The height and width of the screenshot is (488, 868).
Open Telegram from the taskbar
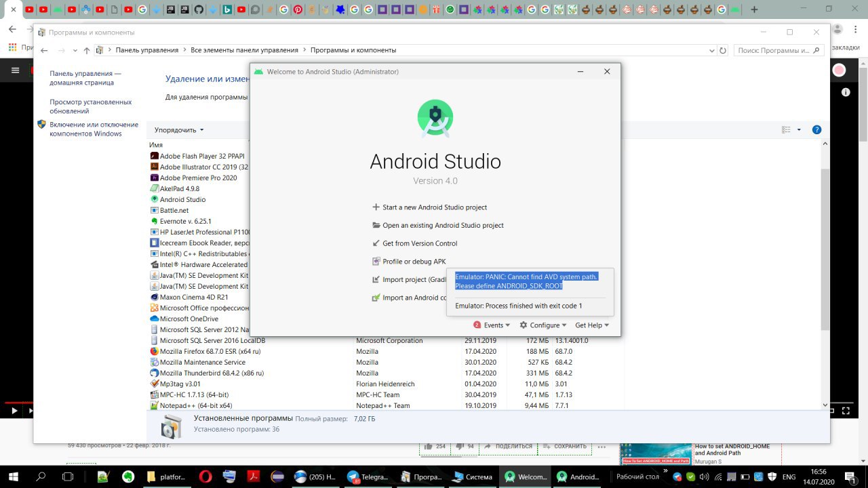(367, 476)
